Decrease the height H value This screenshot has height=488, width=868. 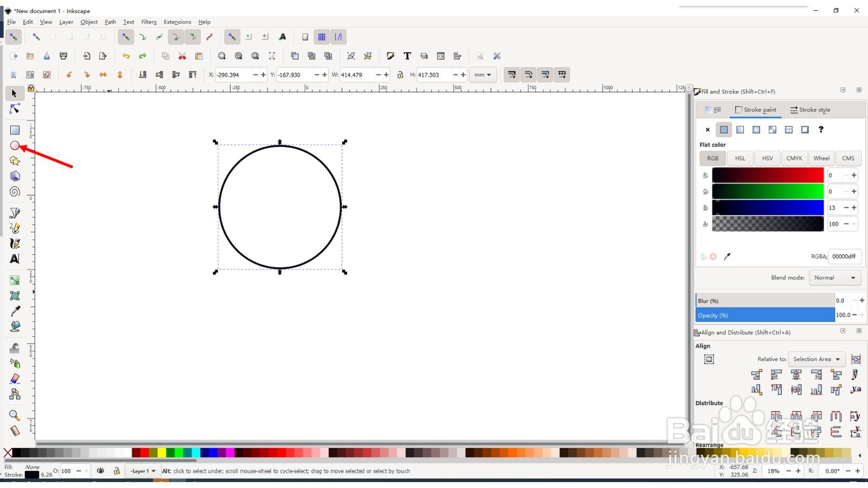click(x=456, y=75)
